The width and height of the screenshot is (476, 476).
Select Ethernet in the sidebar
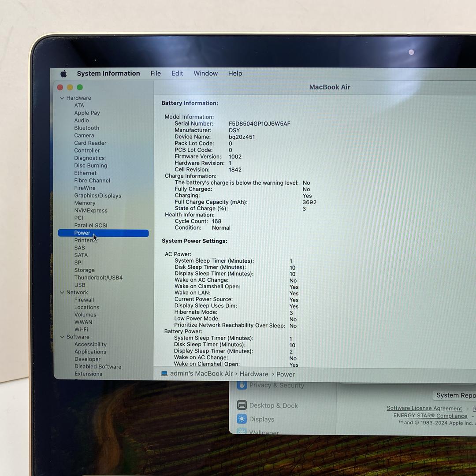[x=86, y=173]
